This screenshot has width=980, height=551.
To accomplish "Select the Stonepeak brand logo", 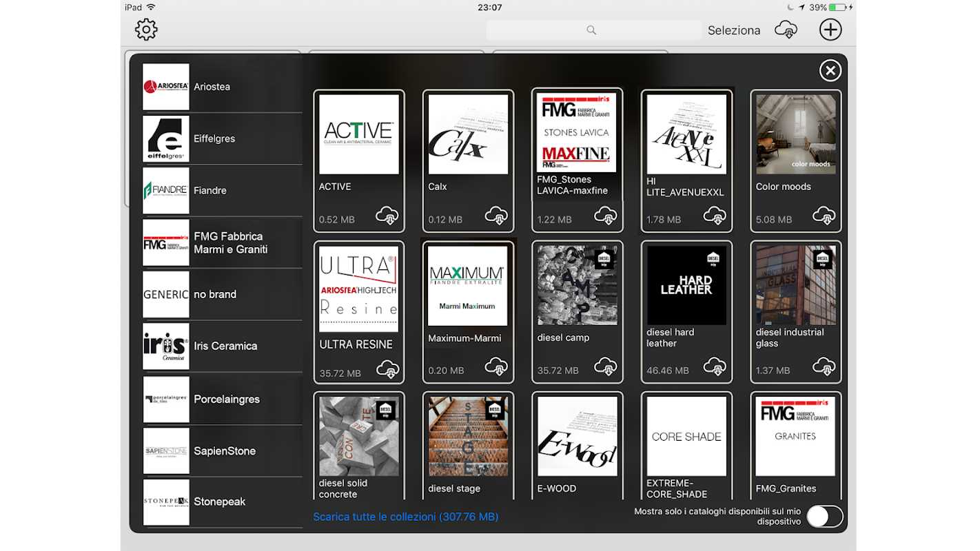I will click(x=166, y=502).
